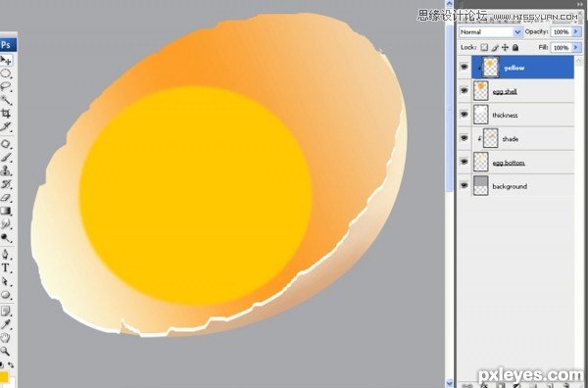The height and width of the screenshot is (388, 588).
Task: Hide the shade layer
Action: click(x=465, y=138)
